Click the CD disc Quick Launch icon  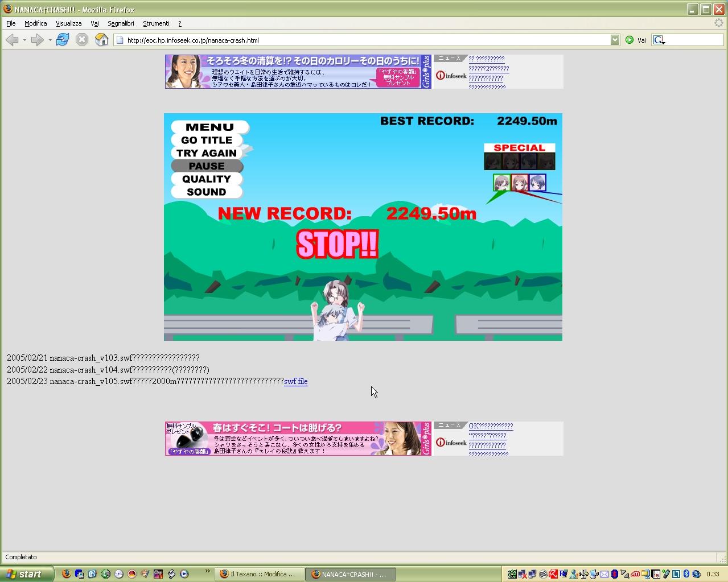[118, 574]
